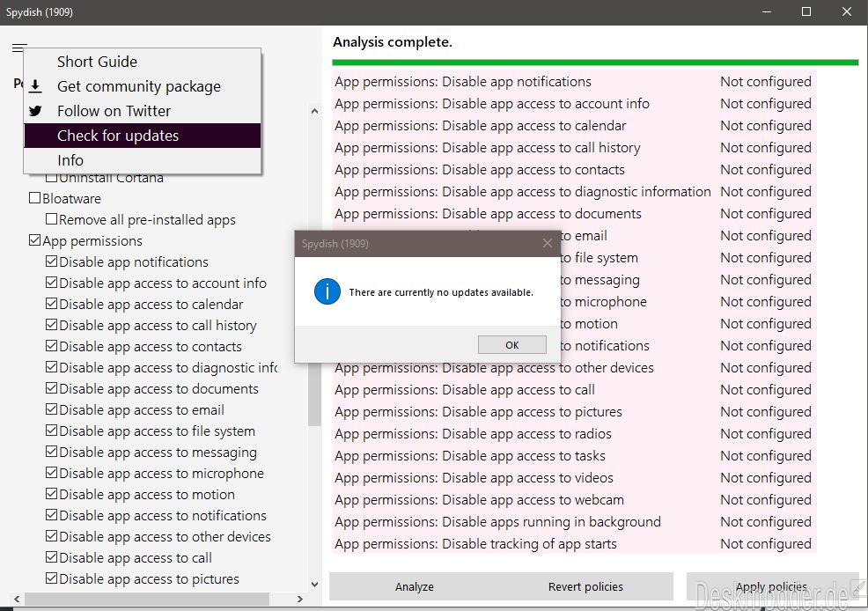Open the Short Guide menu entry

point(143,62)
